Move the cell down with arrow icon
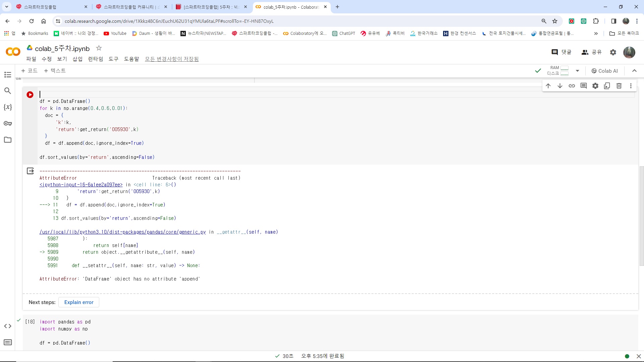Screen dimensions: 644x362 560,86
